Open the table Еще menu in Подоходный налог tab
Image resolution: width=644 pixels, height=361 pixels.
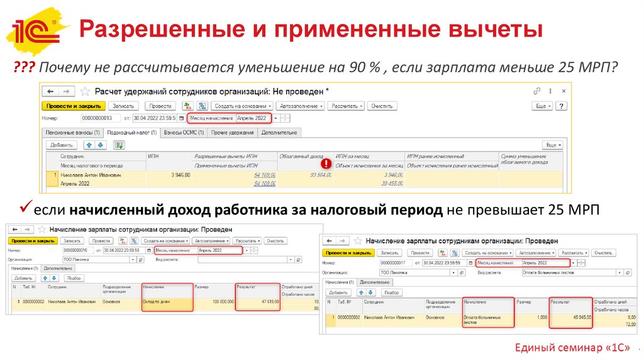tap(553, 145)
